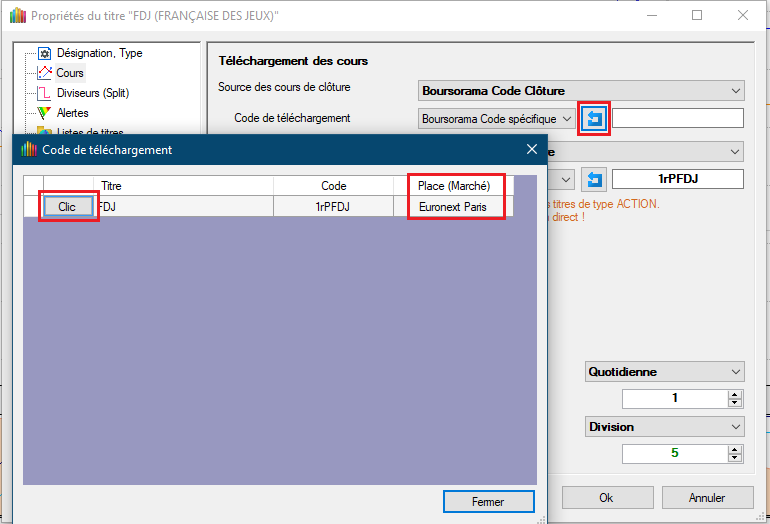Open Diviseurs (Split) in the sidebar tree
Screen dimensions: 770x524
[92, 93]
